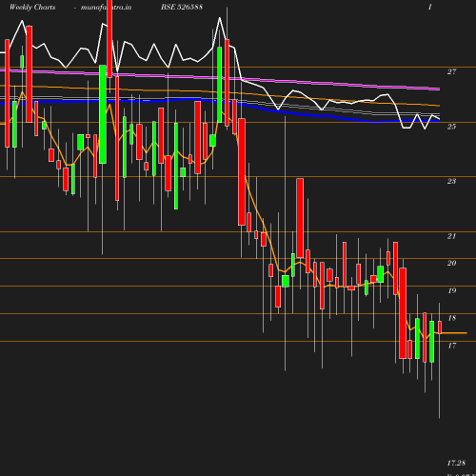The width and height of the screenshot is (476, 476).
Task: Click the price axis label "19"
Action: (x=451, y=290)
